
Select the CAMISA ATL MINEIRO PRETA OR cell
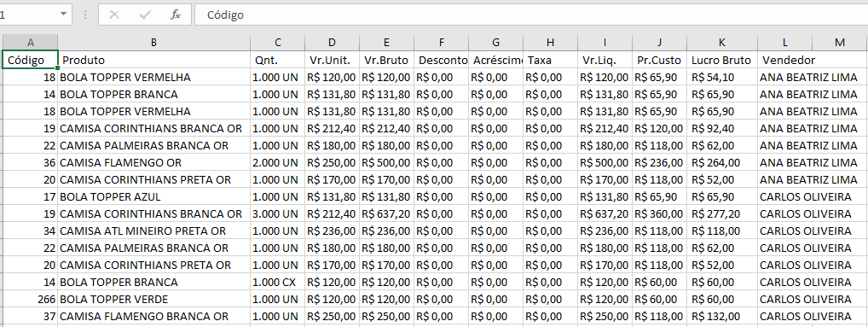(x=153, y=231)
